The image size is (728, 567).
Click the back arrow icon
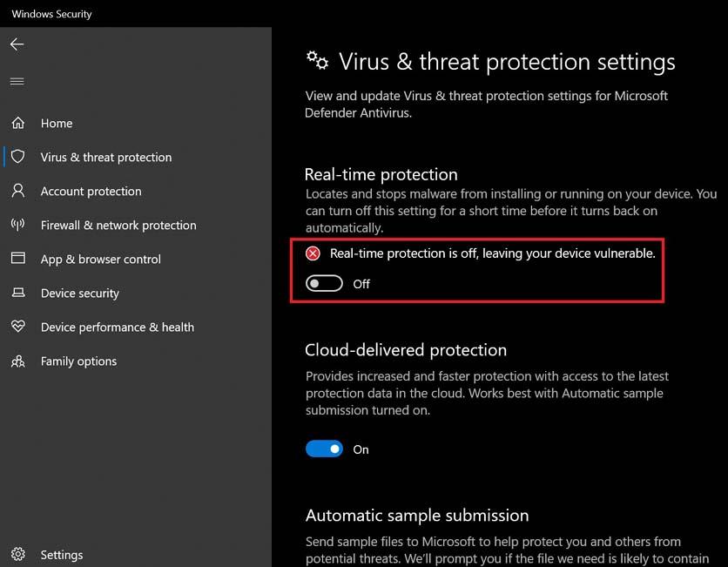17,44
